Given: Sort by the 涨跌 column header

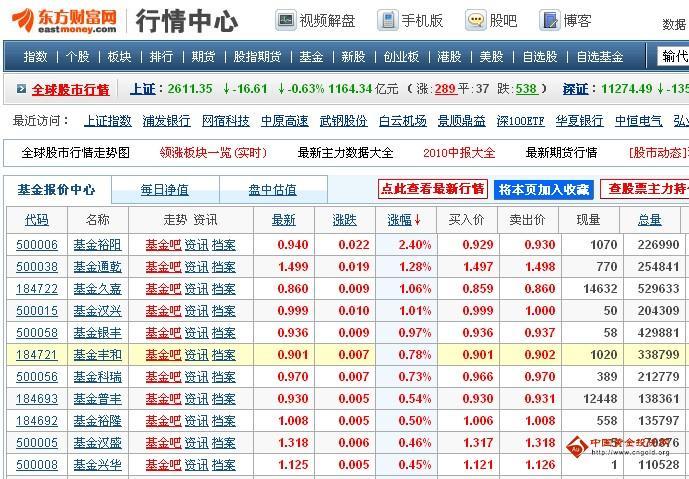Looking at the screenshot, I should (x=345, y=220).
